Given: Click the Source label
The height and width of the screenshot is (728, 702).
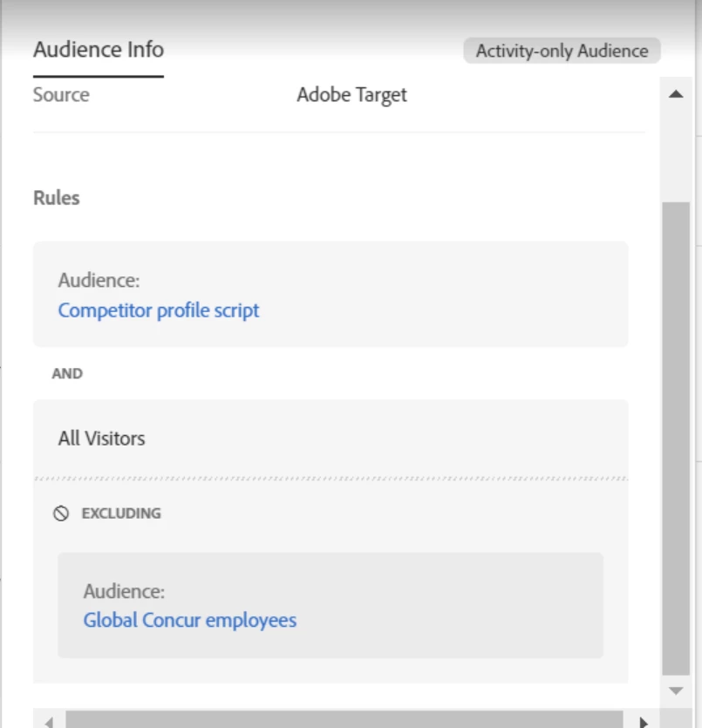Looking at the screenshot, I should point(61,95).
